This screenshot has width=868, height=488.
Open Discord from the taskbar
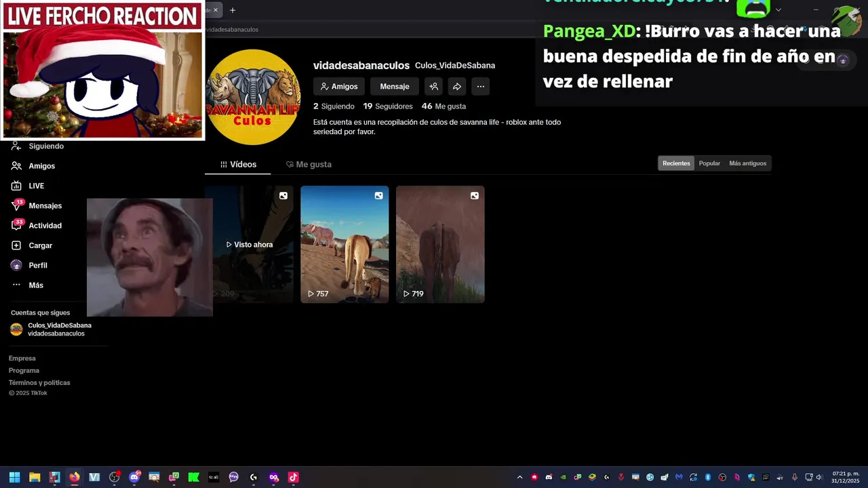(134, 477)
